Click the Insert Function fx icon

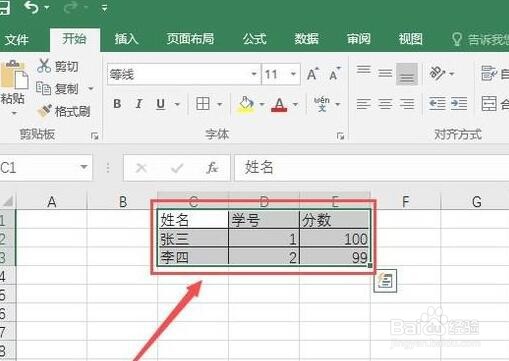212,168
